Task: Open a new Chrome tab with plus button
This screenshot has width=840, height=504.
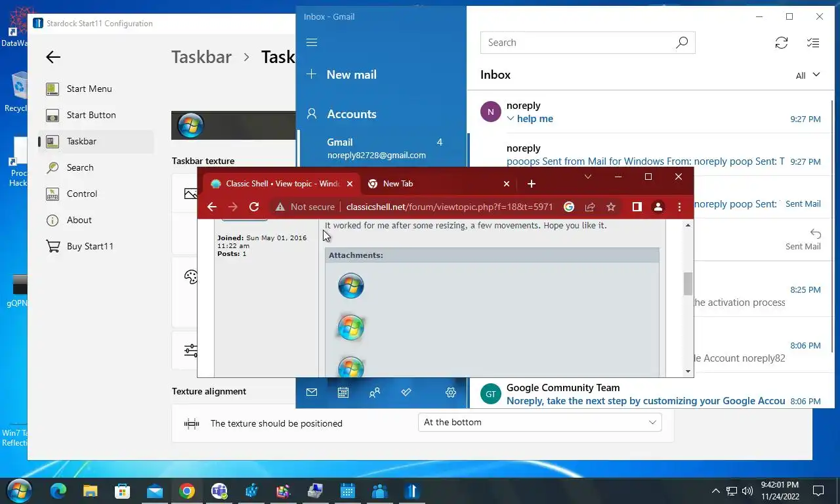Action: pyautogui.click(x=532, y=184)
